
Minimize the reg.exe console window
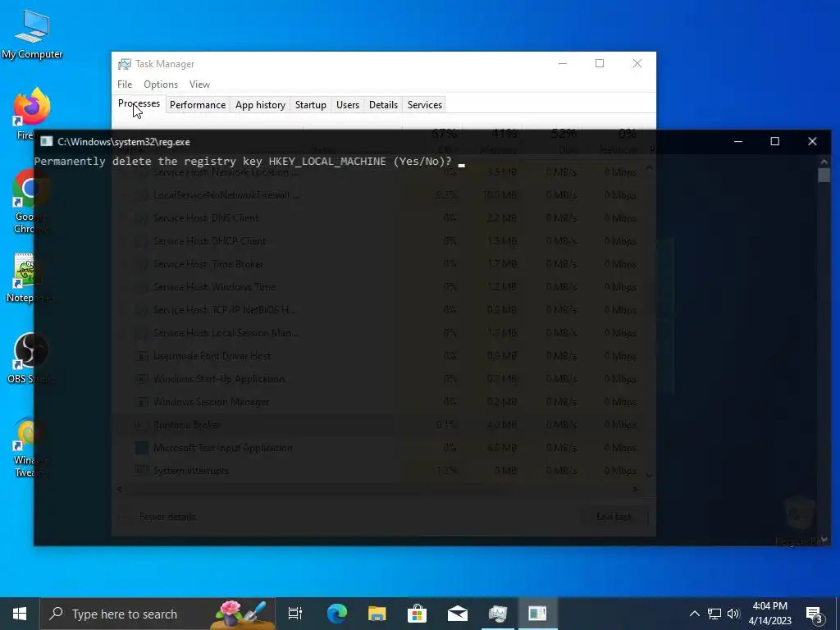tap(738, 141)
